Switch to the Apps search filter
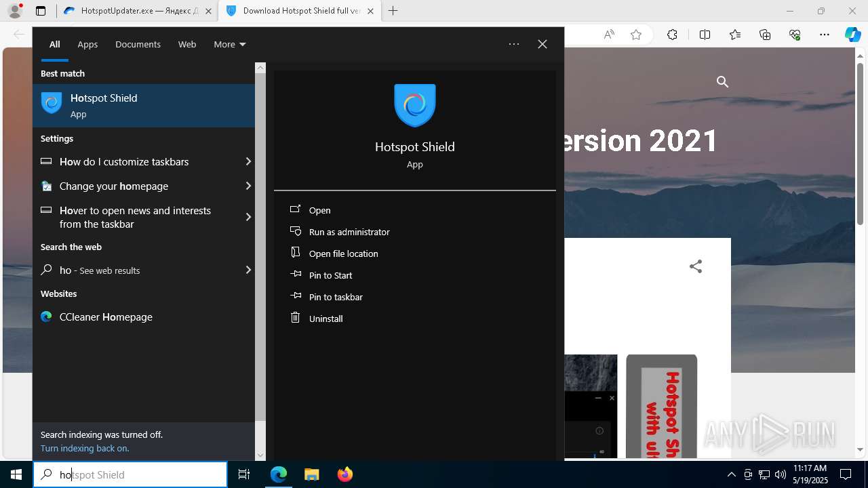 pos(87,44)
